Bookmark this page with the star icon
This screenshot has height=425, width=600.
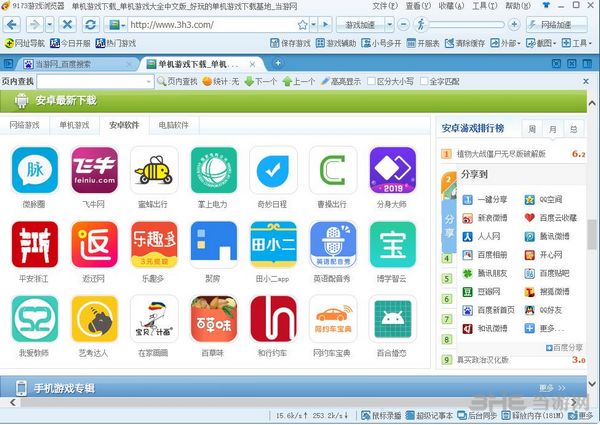click(x=302, y=25)
